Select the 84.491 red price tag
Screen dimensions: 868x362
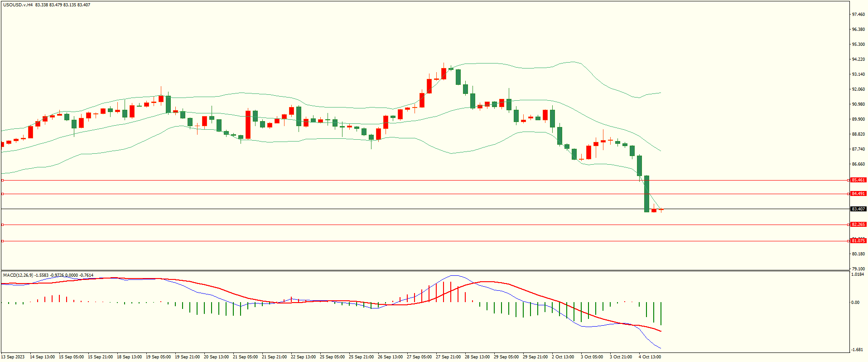[x=858, y=194]
